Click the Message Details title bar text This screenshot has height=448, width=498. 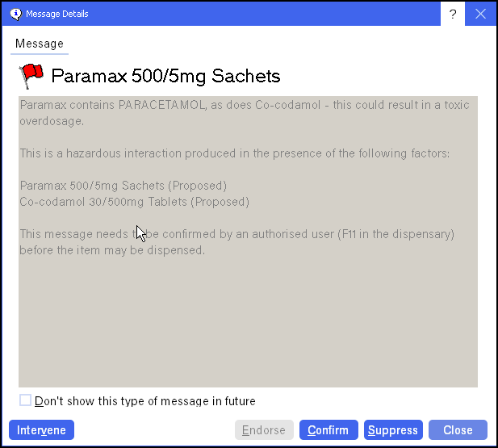coord(57,14)
